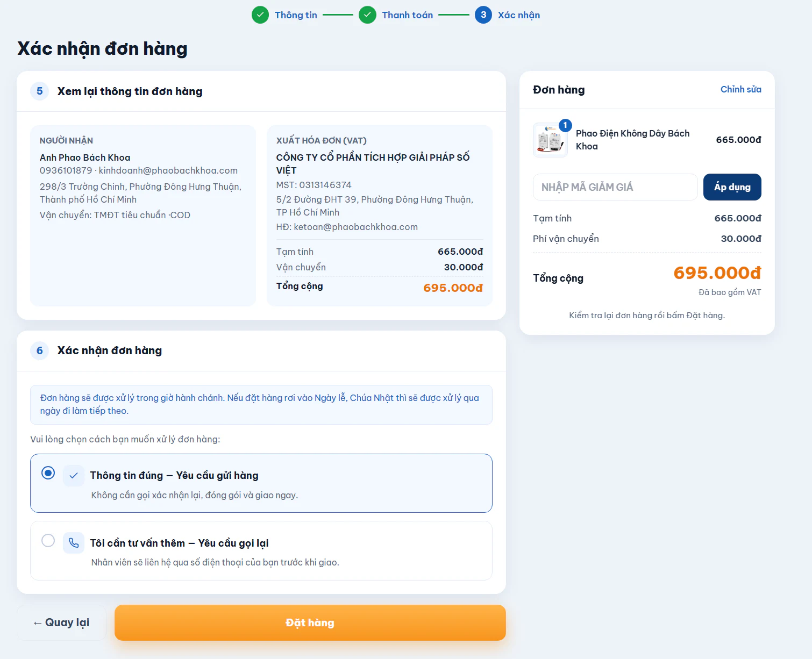Click the number 5 section badge

(x=40, y=91)
